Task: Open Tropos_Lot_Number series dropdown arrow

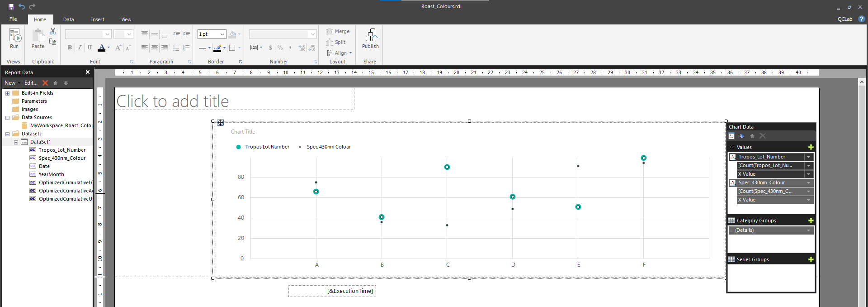Action: tap(809, 157)
